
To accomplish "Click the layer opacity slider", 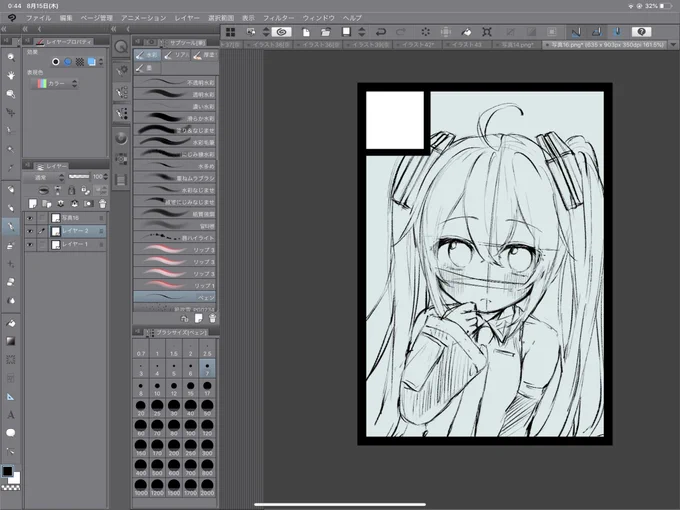I will [78, 177].
